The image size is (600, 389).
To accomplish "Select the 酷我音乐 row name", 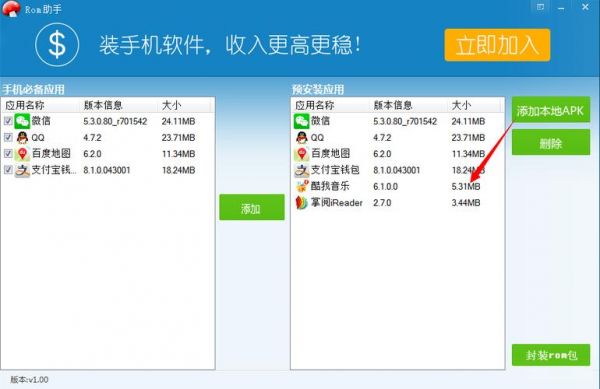I will [x=330, y=186].
